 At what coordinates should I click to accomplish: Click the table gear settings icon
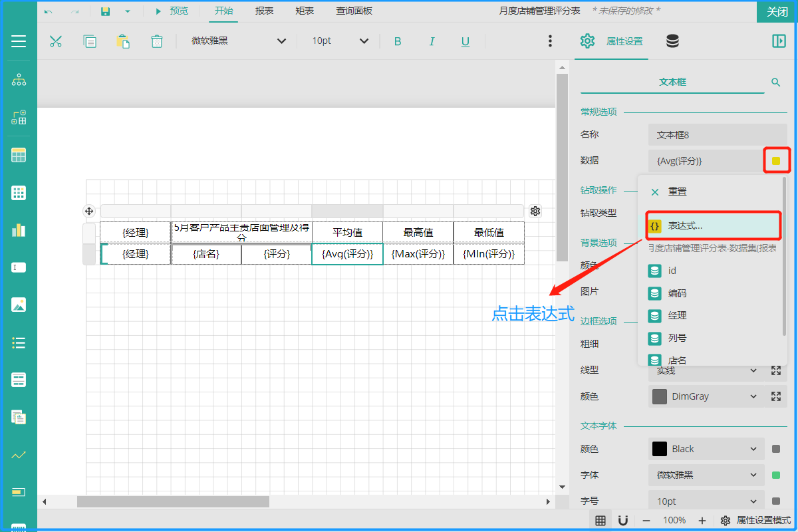535,211
